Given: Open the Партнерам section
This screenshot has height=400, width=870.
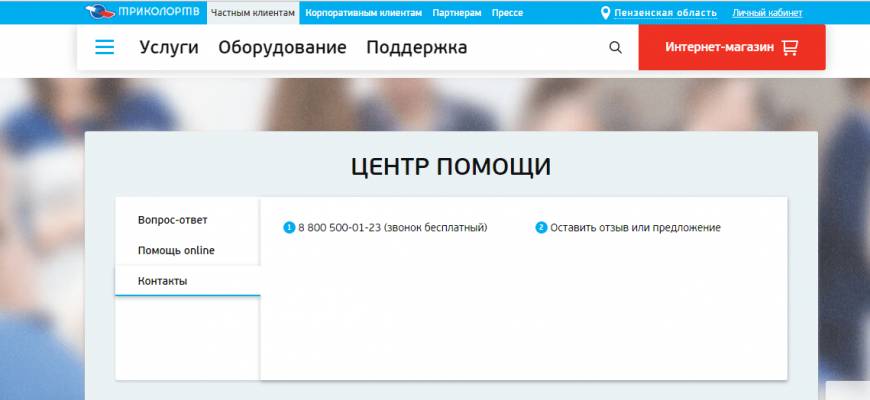Looking at the screenshot, I should (x=457, y=12).
